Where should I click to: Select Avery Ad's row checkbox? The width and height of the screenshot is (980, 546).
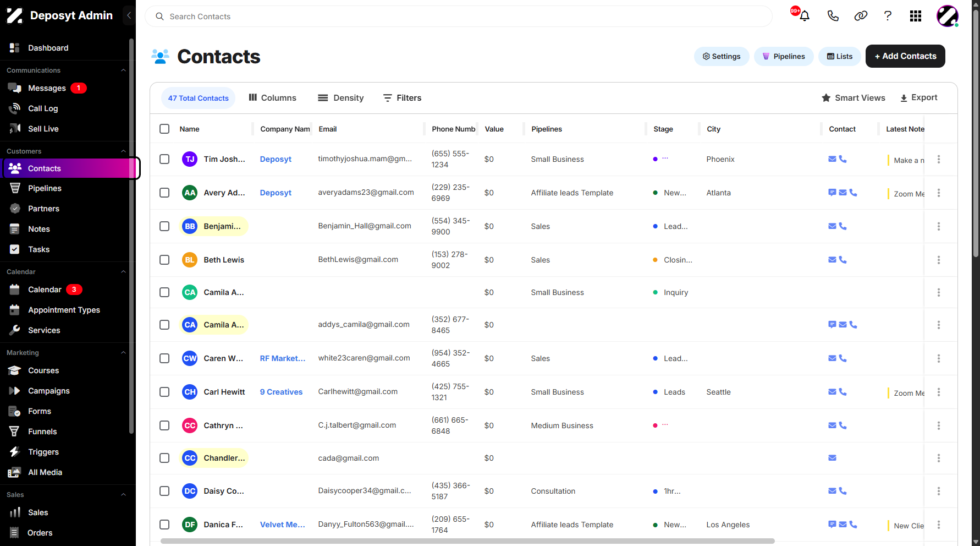click(164, 193)
